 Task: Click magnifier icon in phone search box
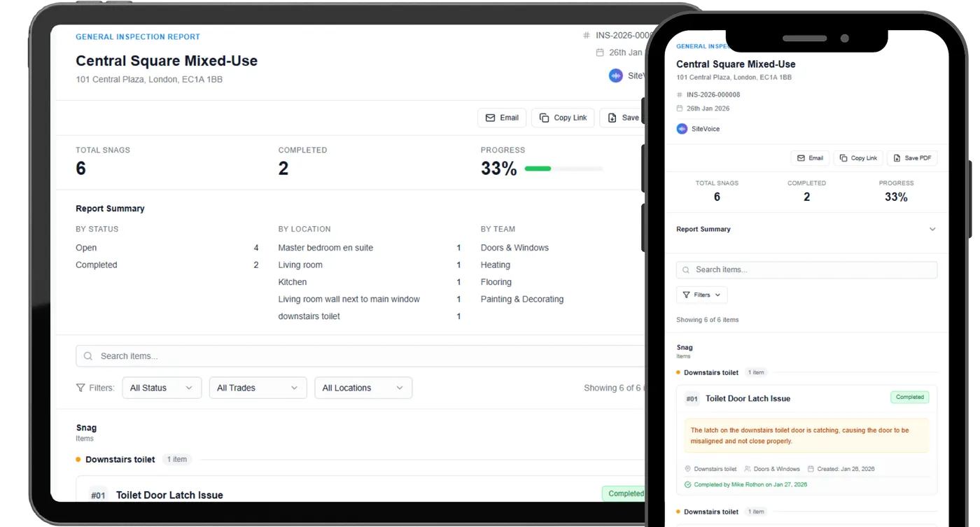tap(686, 269)
